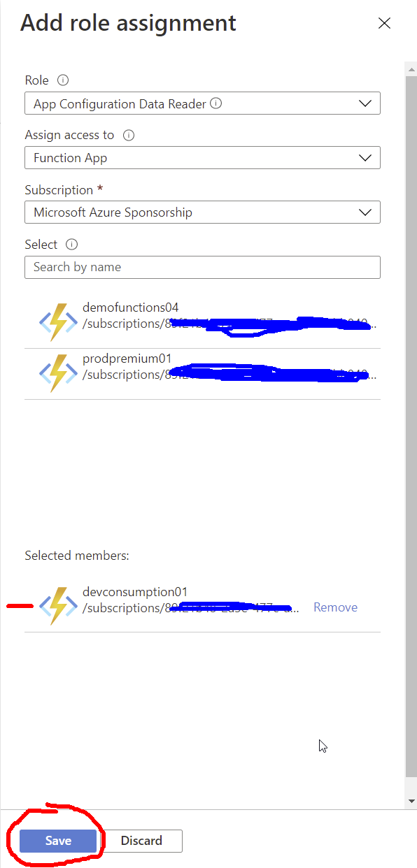Click the demofunctions04 function app lightning icon
The width and height of the screenshot is (417, 868).
[x=58, y=322]
